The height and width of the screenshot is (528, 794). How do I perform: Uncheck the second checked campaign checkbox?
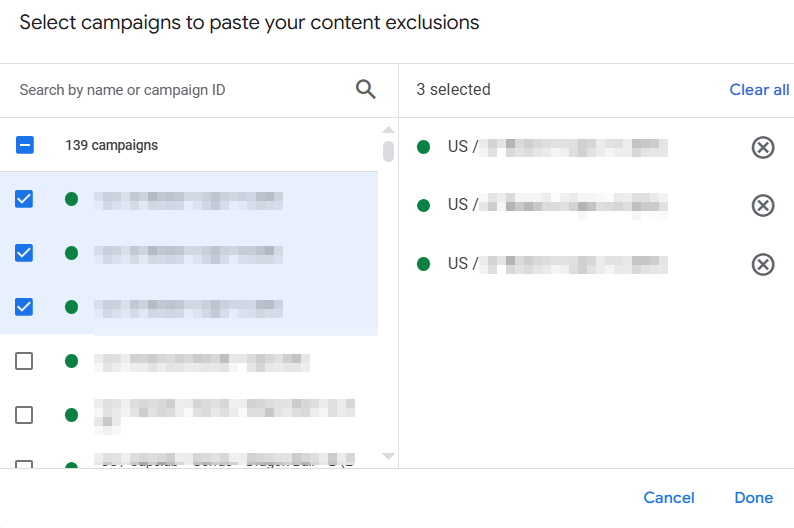(x=24, y=253)
